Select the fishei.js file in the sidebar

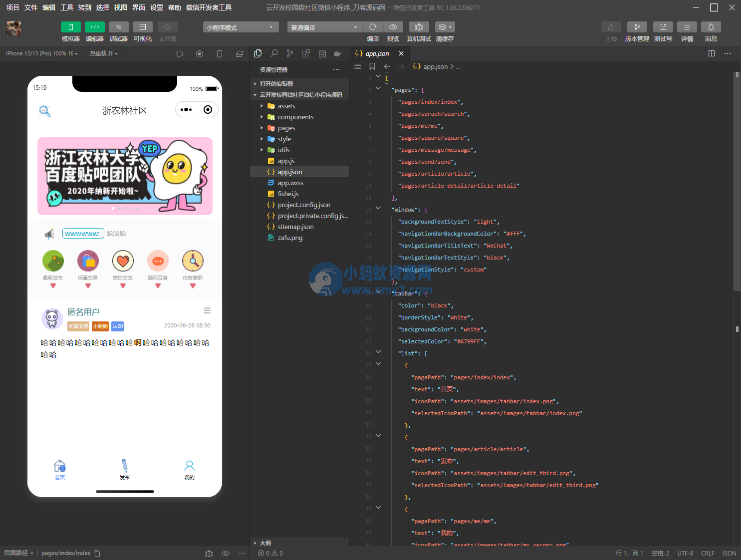(288, 194)
